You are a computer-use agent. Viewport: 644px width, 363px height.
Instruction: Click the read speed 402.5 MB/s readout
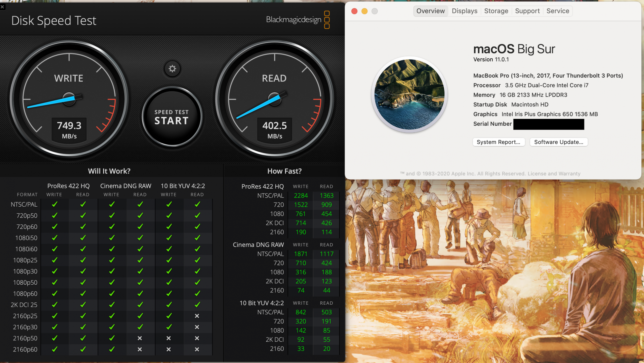(275, 130)
